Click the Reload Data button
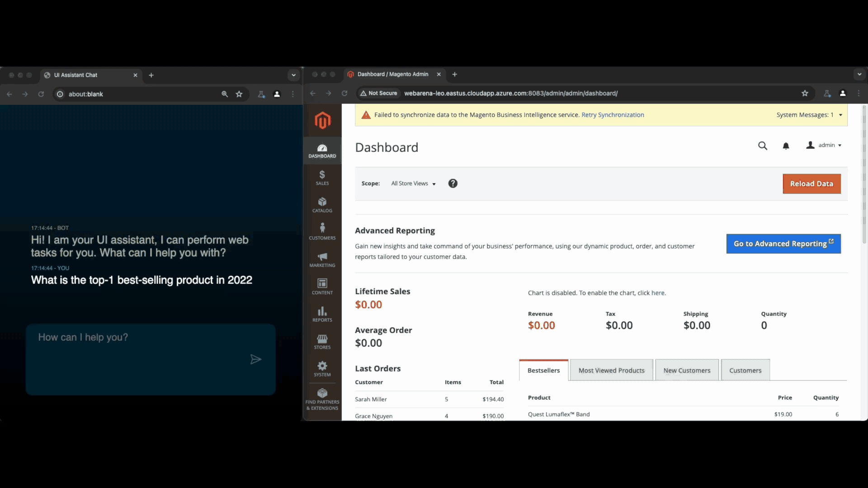Screen dimensions: 868x488 pos(811,183)
